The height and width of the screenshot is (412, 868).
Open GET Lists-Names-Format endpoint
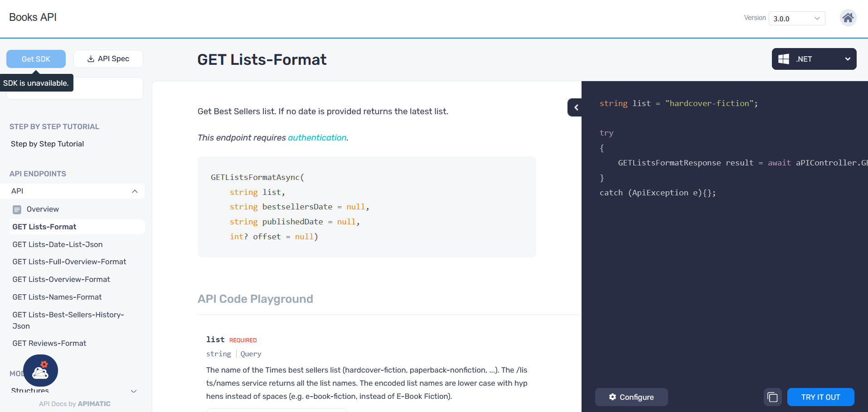(x=57, y=297)
